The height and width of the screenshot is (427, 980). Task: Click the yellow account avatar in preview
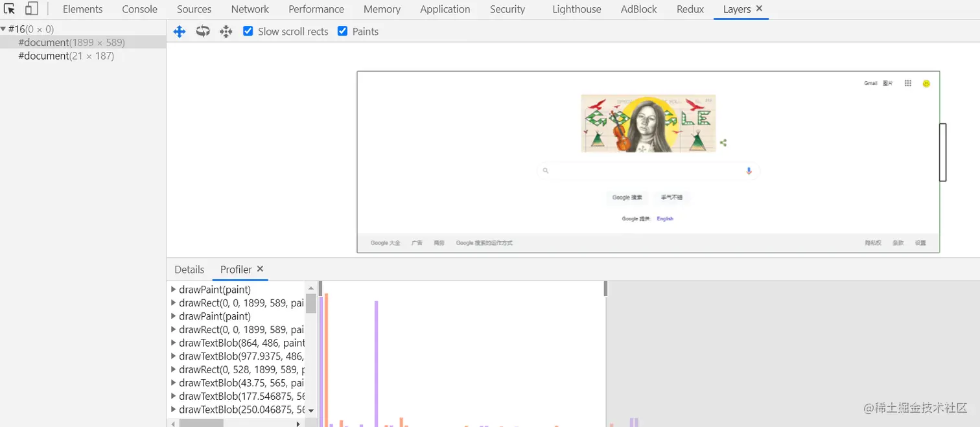[926, 83]
